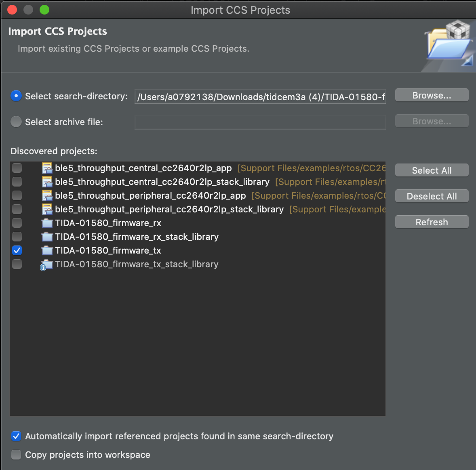Viewport: 476px width, 470px height.
Task: Select the TIDA-01580_firmware_tx_stack_library row text
Action: coord(137,264)
